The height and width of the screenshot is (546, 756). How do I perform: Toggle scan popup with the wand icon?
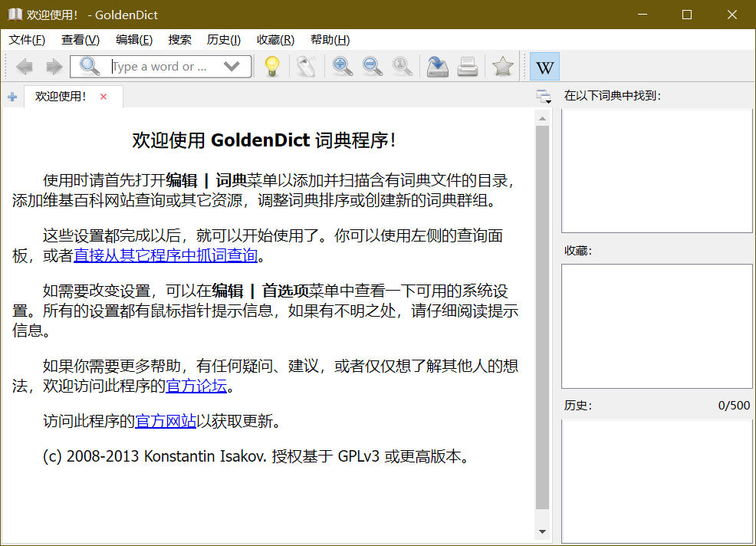coord(304,66)
